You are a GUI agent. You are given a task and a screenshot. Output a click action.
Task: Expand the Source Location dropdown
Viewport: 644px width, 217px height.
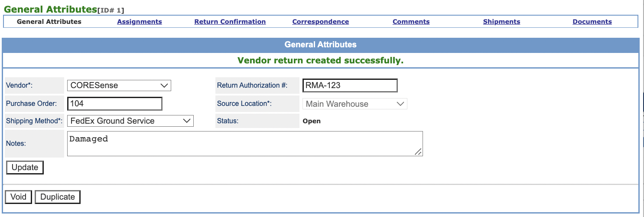355,104
